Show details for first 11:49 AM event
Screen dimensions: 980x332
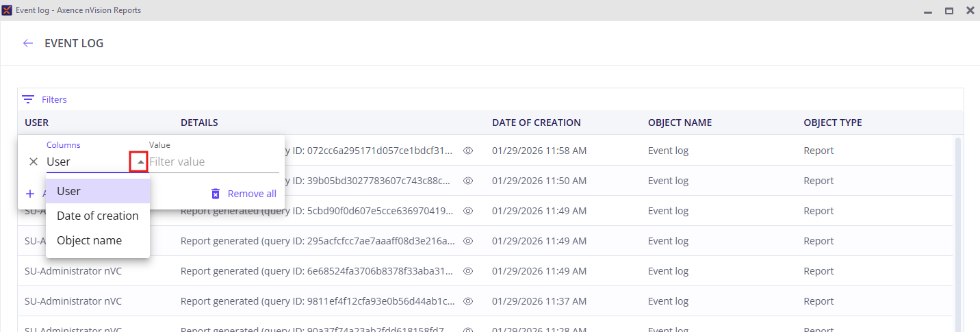[468, 211]
